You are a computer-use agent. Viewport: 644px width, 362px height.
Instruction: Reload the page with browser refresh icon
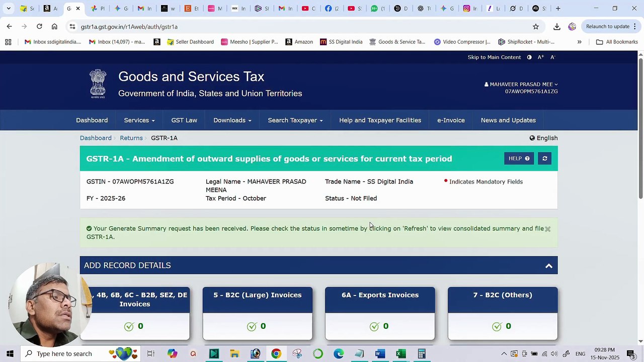click(x=39, y=26)
